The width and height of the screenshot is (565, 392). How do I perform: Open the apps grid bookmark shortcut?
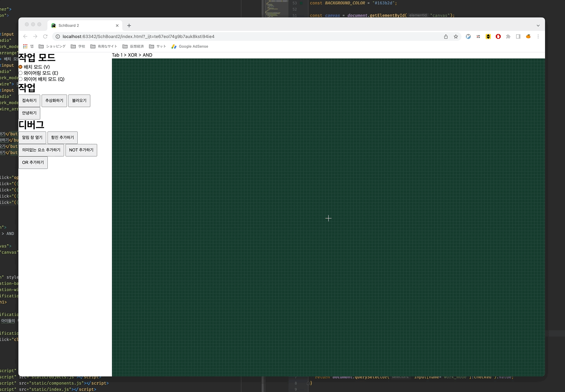(x=28, y=46)
